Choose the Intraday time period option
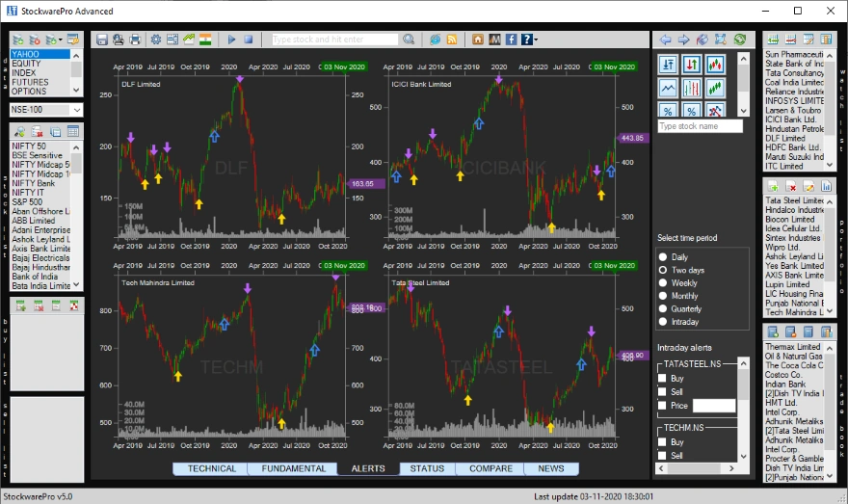The image size is (848, 504). 663,322
